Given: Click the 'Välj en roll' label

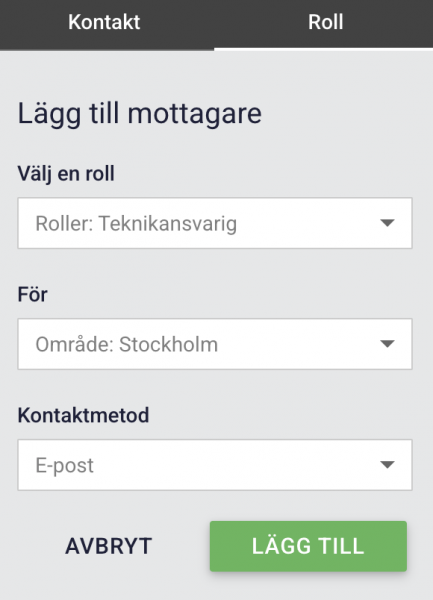Looking at the screenshot, I should tap(66, 174).
